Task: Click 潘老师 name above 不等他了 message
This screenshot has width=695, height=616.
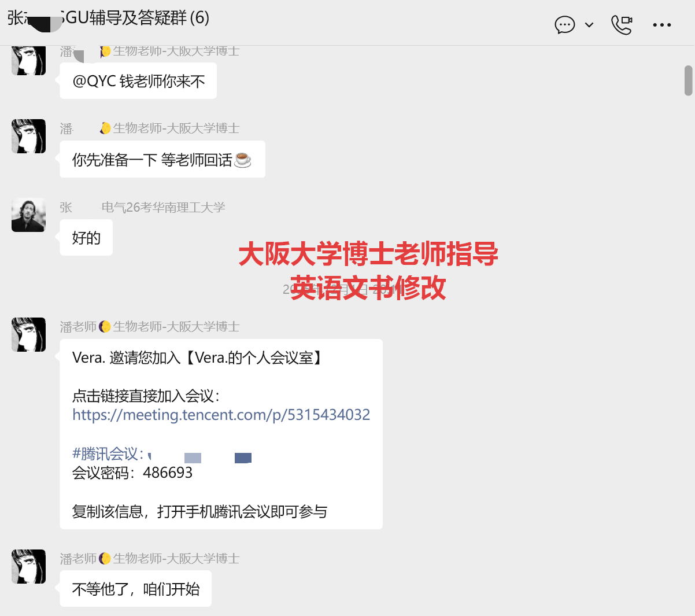Action: 78,559
